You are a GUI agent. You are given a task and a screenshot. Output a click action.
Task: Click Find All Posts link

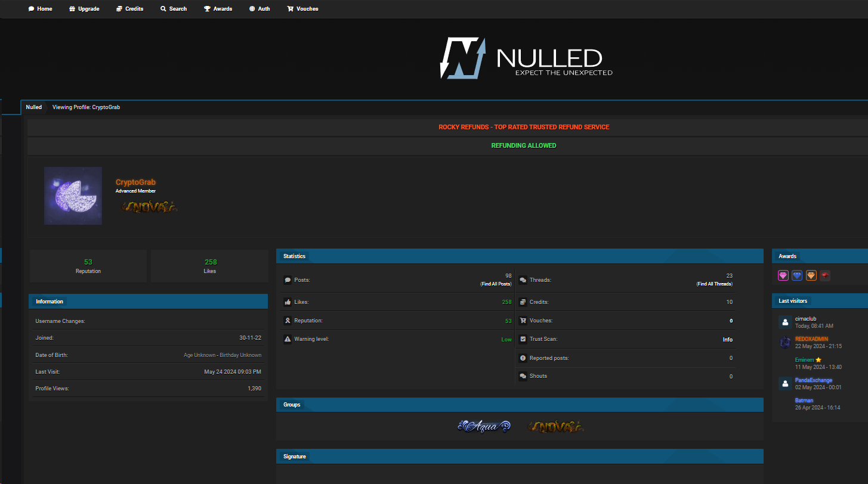[496, 284]
